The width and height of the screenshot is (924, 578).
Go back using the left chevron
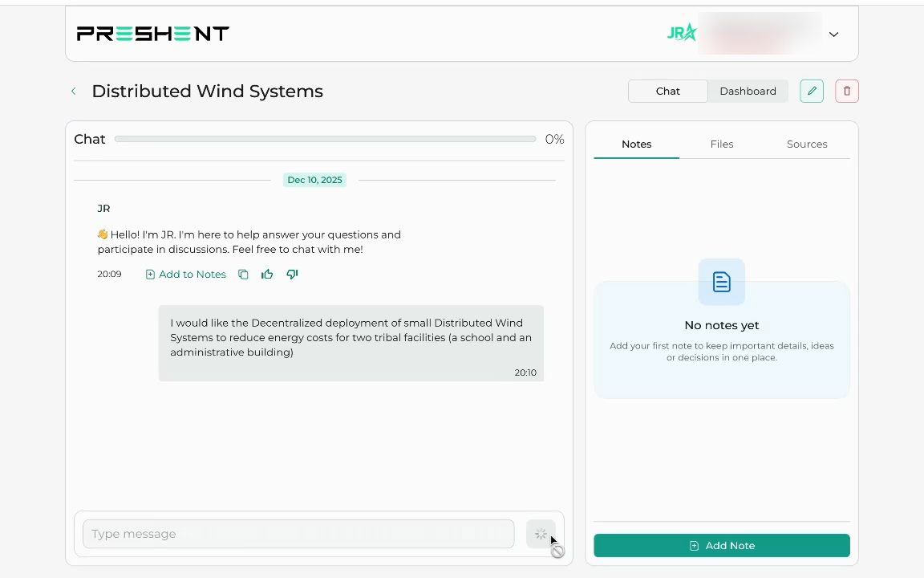(74, 91)
